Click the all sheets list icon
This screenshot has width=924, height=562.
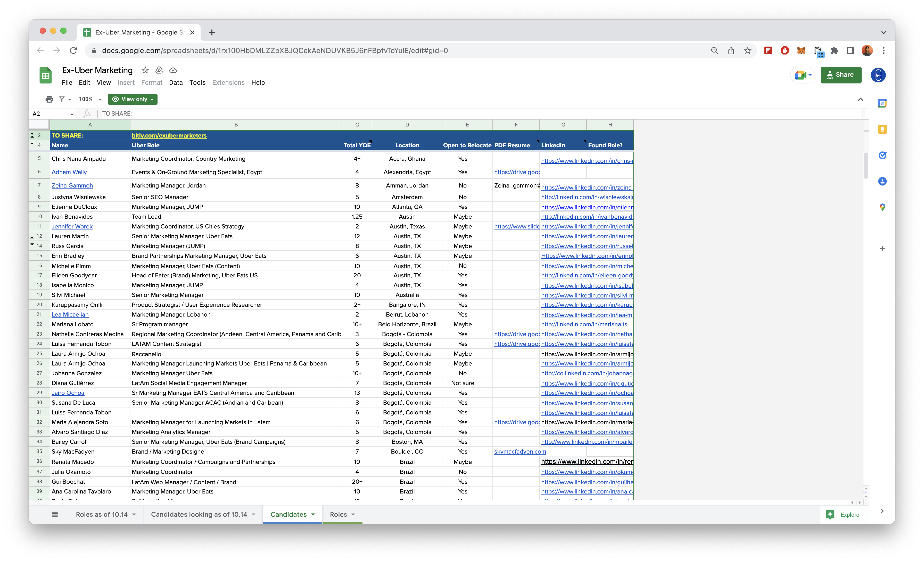point(55,514)
